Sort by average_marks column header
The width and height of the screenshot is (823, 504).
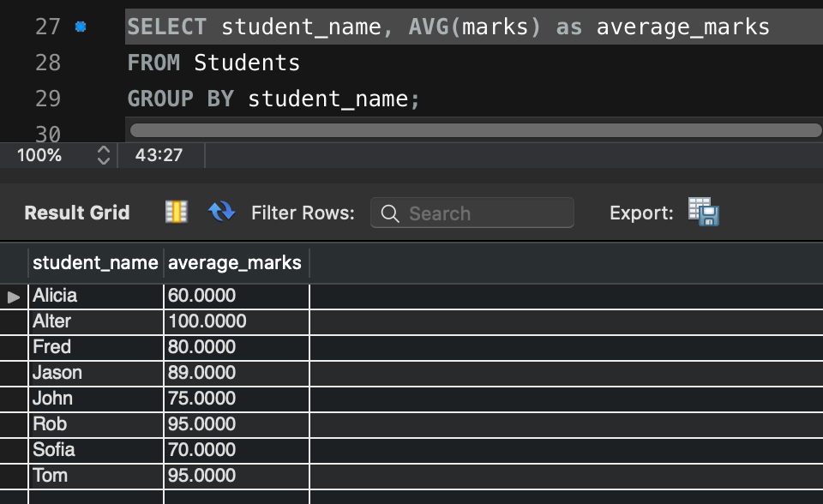235,262
